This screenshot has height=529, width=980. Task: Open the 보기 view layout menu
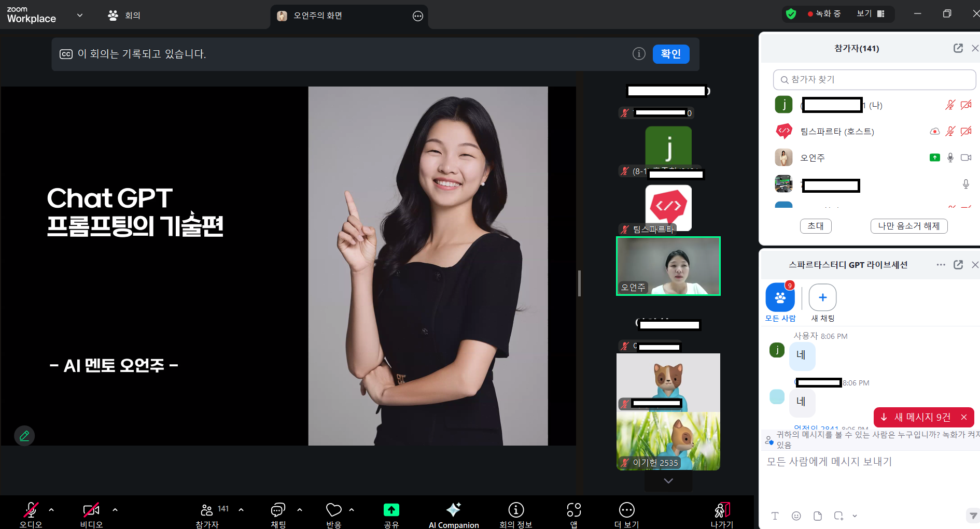(871, 13)
